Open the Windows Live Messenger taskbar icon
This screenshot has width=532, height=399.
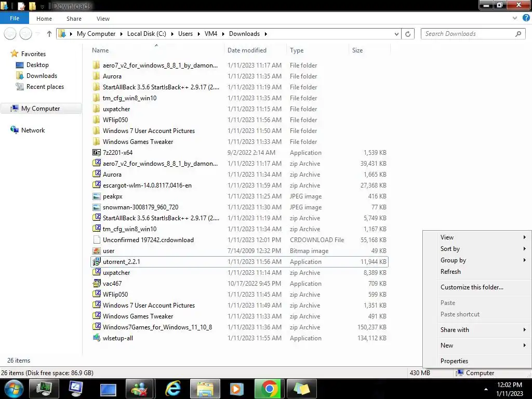click(x=140, y=389)
